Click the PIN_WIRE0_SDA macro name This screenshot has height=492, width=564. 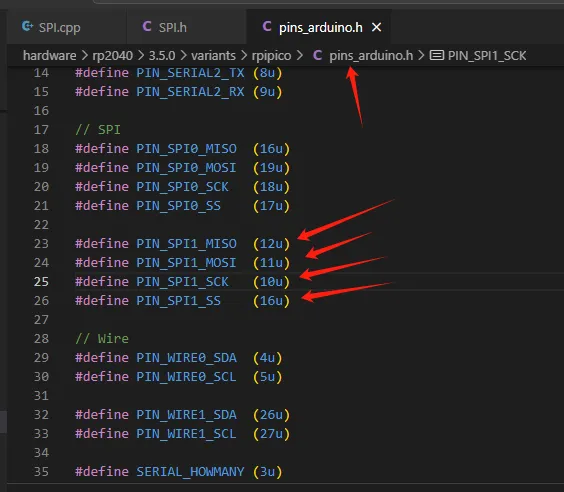pos(186,357)
